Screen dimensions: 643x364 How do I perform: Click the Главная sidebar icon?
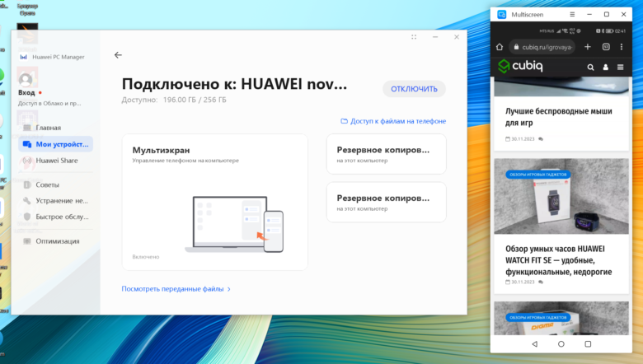click(27, 128)
